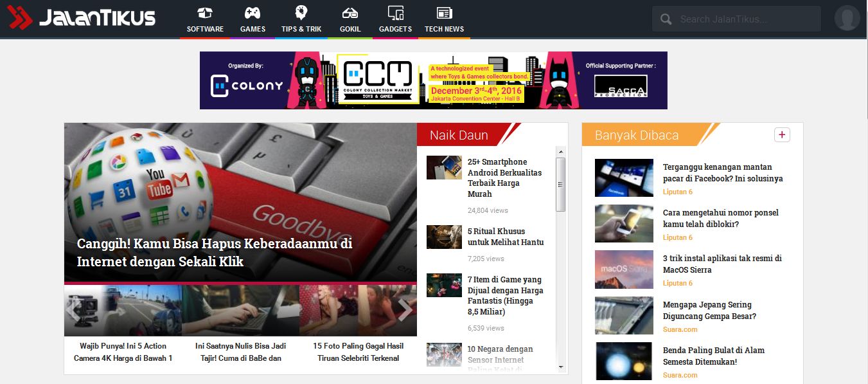
Task: Click thumbnail of 7 Item di Game article
Action: pyautogui.click(x=444, y=286)
